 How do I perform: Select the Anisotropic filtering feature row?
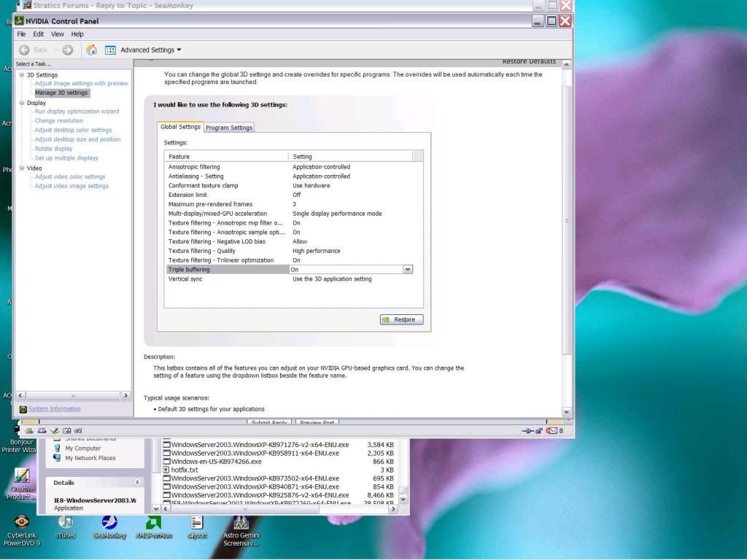coord(290,167)
